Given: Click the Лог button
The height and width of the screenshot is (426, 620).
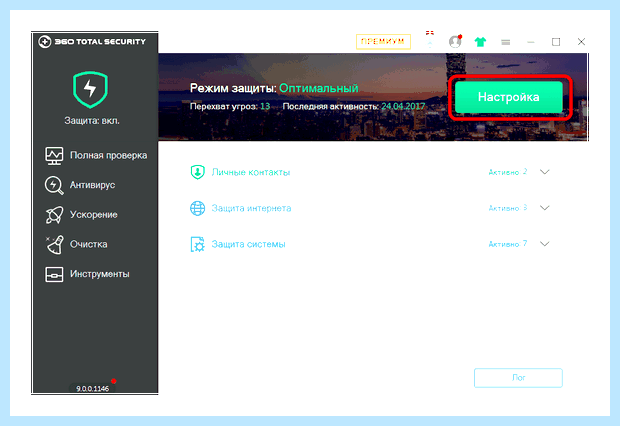Looking at the screenshot, I should (x=518, y=378).
